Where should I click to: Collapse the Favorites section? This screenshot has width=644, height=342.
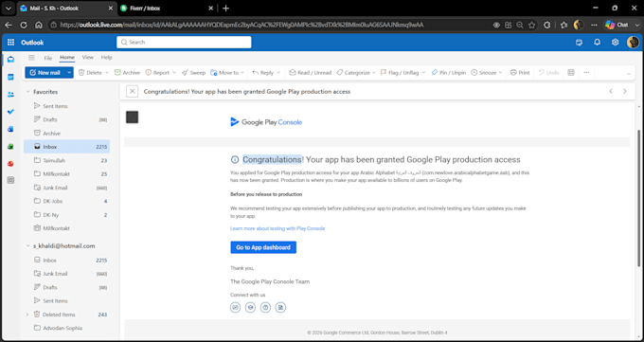click(27, 92)
